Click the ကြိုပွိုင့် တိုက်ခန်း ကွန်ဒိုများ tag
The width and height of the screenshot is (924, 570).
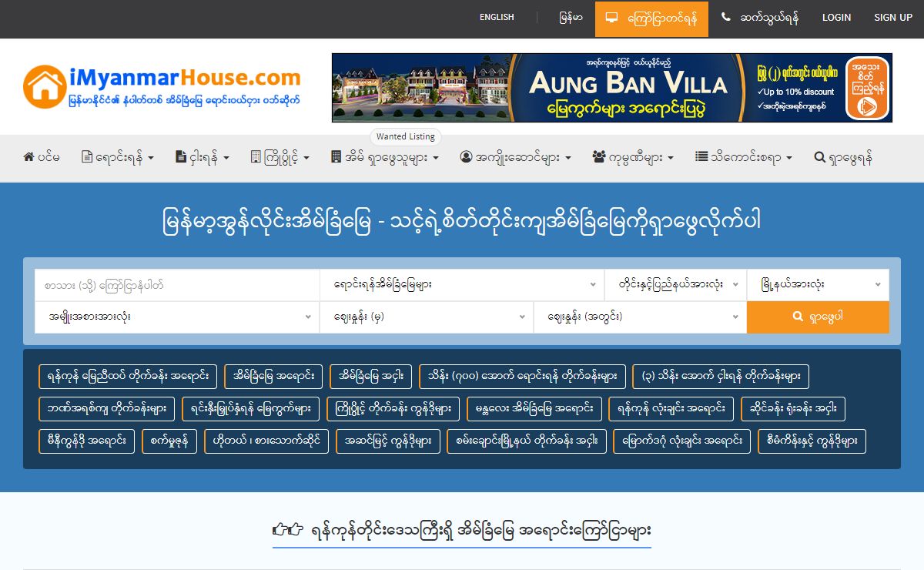pos(393,409)
